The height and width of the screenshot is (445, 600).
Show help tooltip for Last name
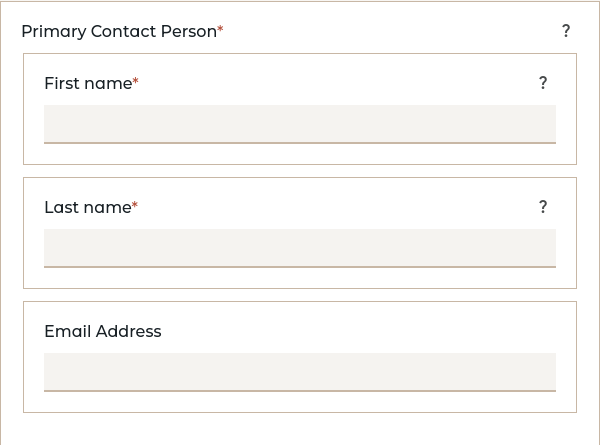(x=543, y=207)
